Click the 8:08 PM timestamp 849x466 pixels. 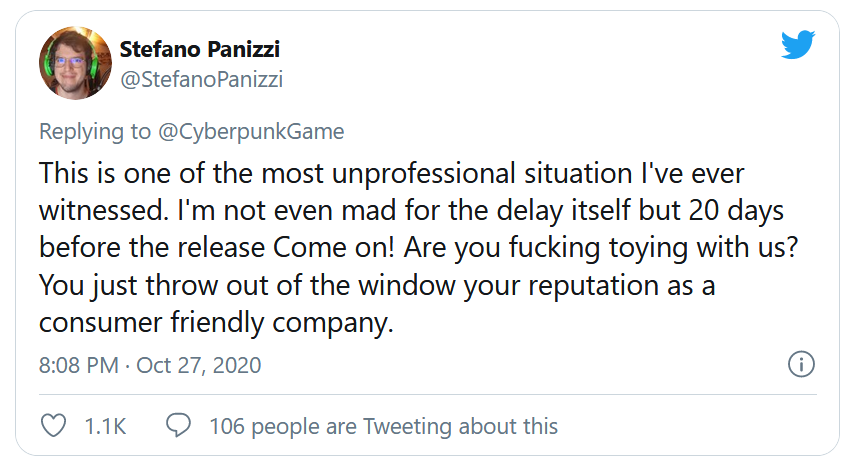pyautogui.click(x=78, y=365)
